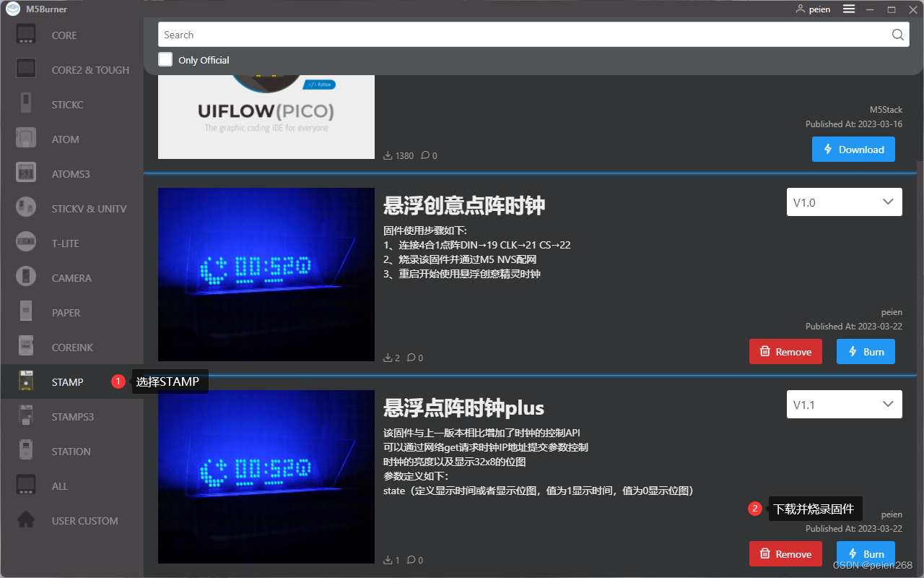Click the 悬浮点阵时钟plus title
Viewport: 924px width, 578px height.
point(463,407)
